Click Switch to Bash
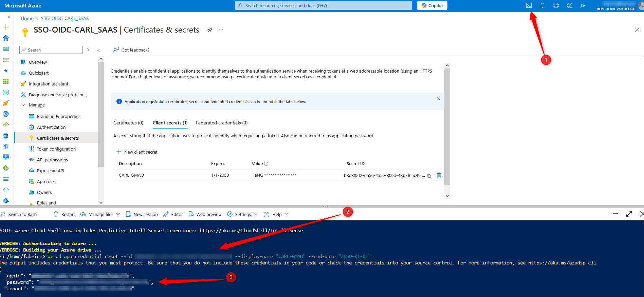The width and height of the screenshot is (644, 297). pyautogui.click(x=19, y=214)
